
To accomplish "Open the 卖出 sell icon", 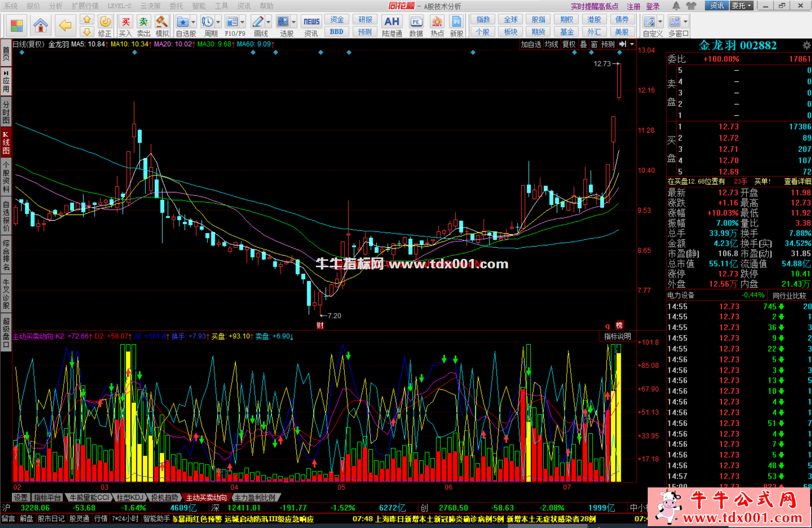I will point(144,26).
